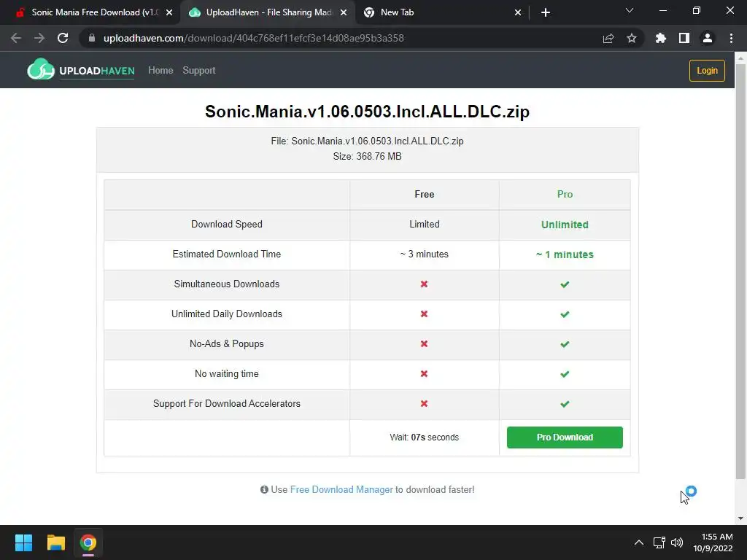Click the UploadHaven cloud logo
747x560 pixels.
pos(41,70)
